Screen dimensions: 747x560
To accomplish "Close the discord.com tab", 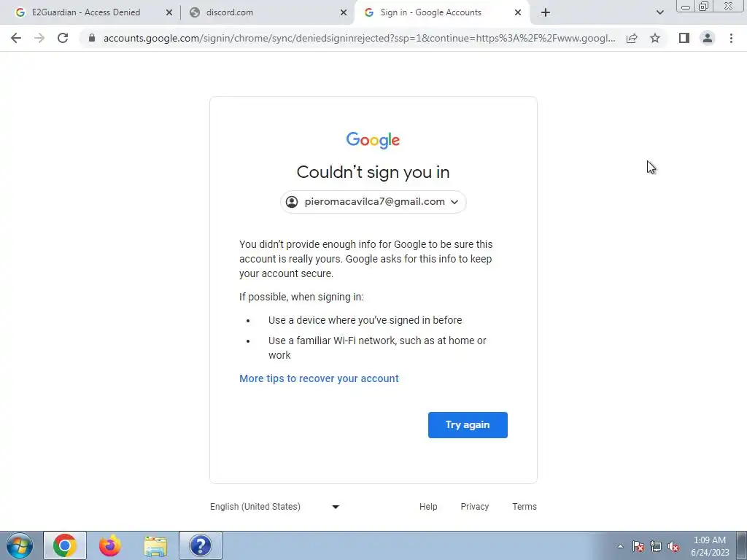I will coord(344,13).
